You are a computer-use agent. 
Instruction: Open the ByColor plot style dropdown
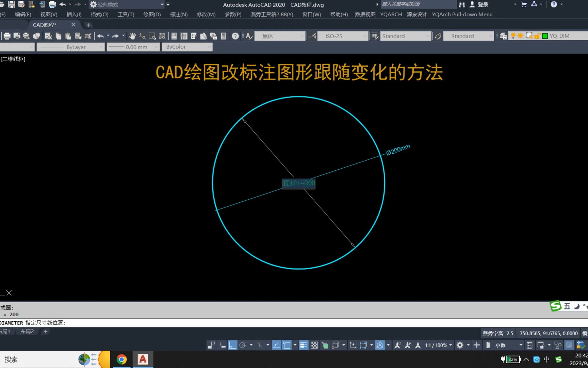pyautogui.click(x=209, y=47)
